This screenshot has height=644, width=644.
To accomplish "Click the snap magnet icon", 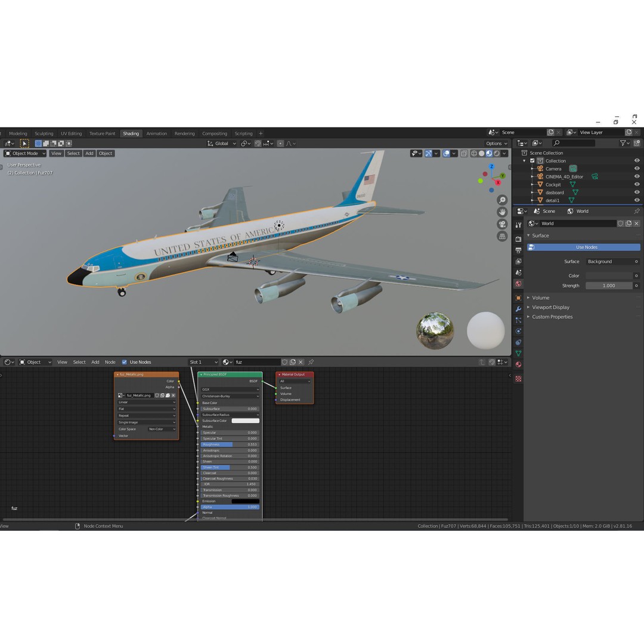I will 258,143.
